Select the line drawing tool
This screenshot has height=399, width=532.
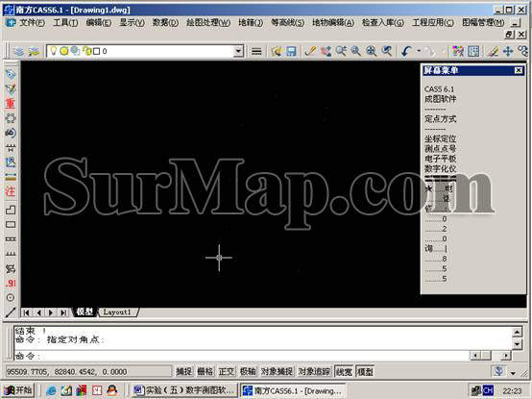(11, 312)
